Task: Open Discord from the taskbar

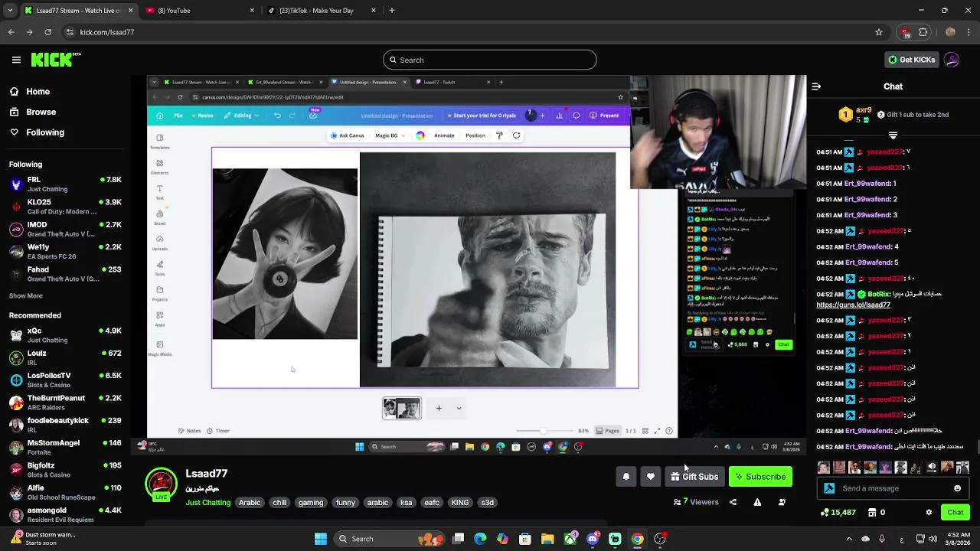Action: click(593, 539)
